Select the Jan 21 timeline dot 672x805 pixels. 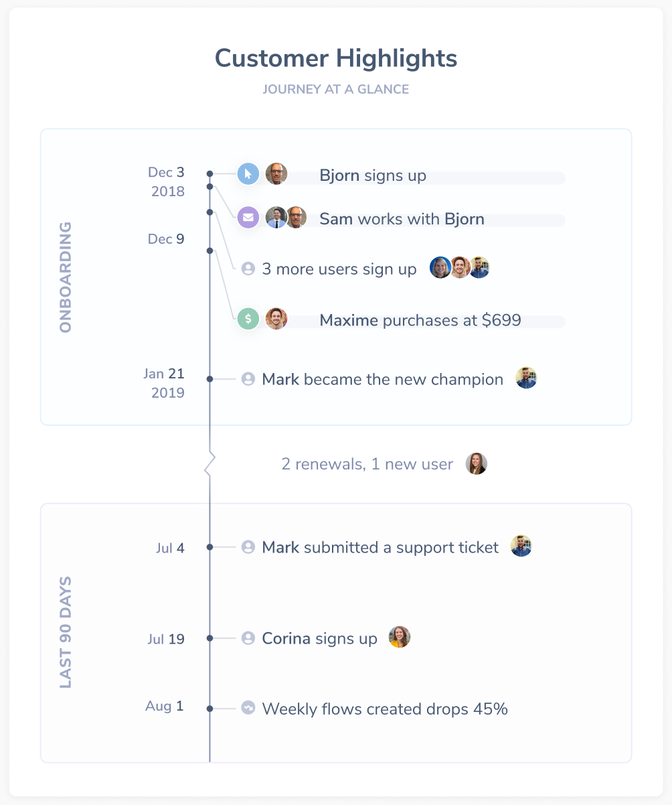210,379
